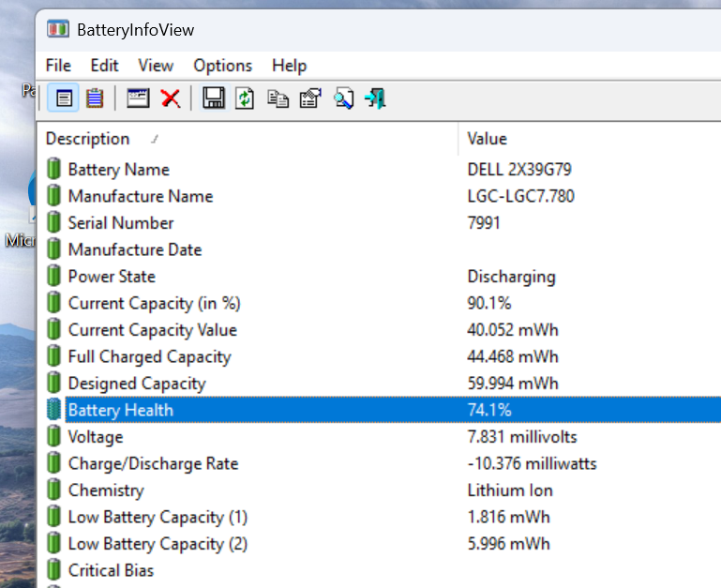This screenshot has height=588, width=721.
Task: Click the 7.831 millivolts value
Action: (x=522, y=436)
